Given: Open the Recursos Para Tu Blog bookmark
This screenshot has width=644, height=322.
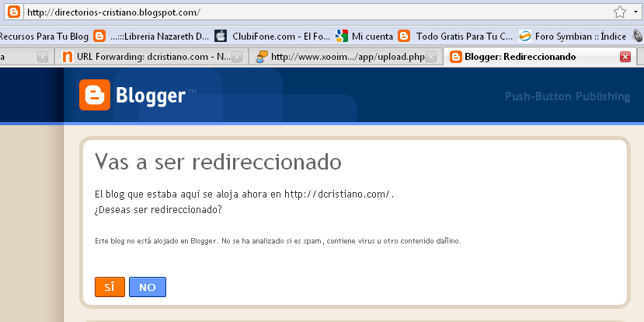Looking at the screenshot, I should point(44,37).
